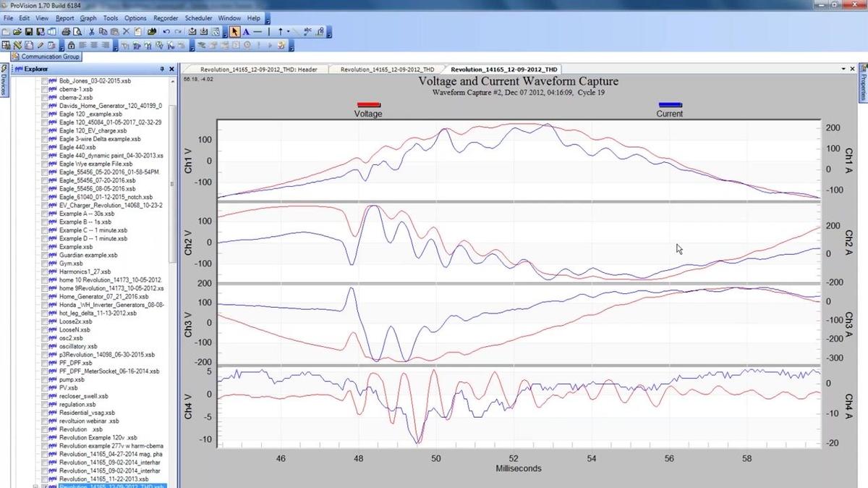
Task: Click the Print icon in toolbar
Action: pos(66,32)
